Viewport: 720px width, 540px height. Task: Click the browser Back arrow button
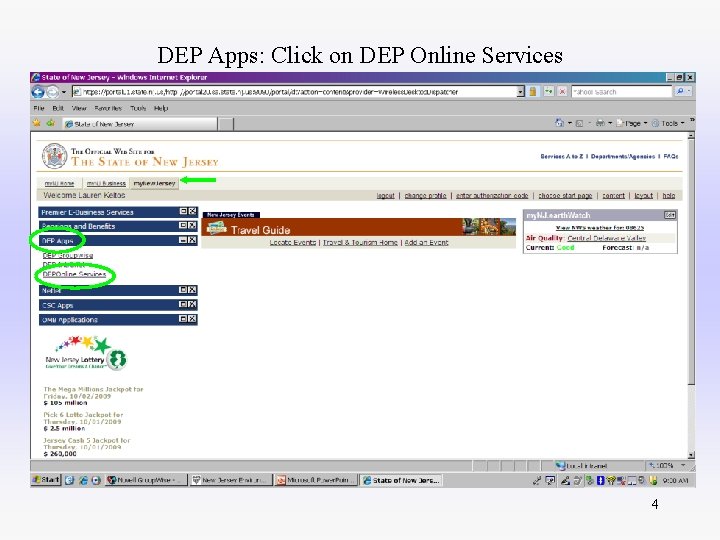point(38,92)
